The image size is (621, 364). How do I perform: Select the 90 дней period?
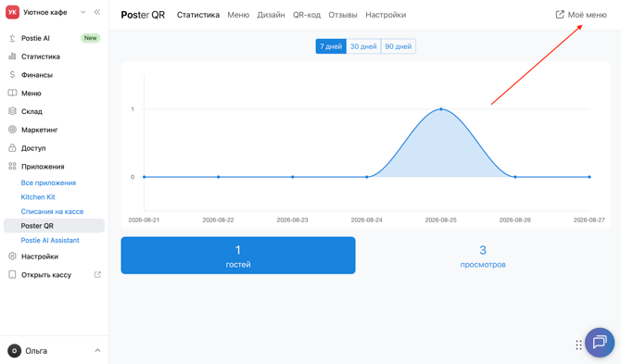[398, 46]
